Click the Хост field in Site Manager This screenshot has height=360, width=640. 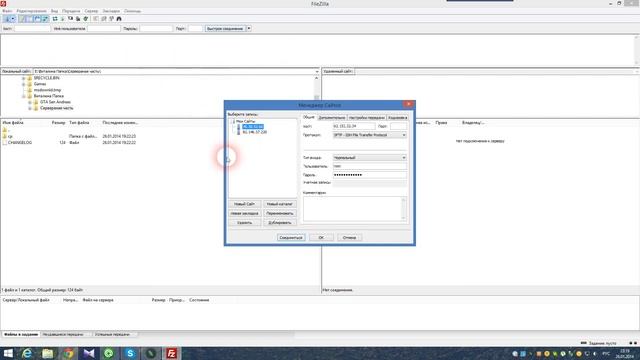(354, 127)
